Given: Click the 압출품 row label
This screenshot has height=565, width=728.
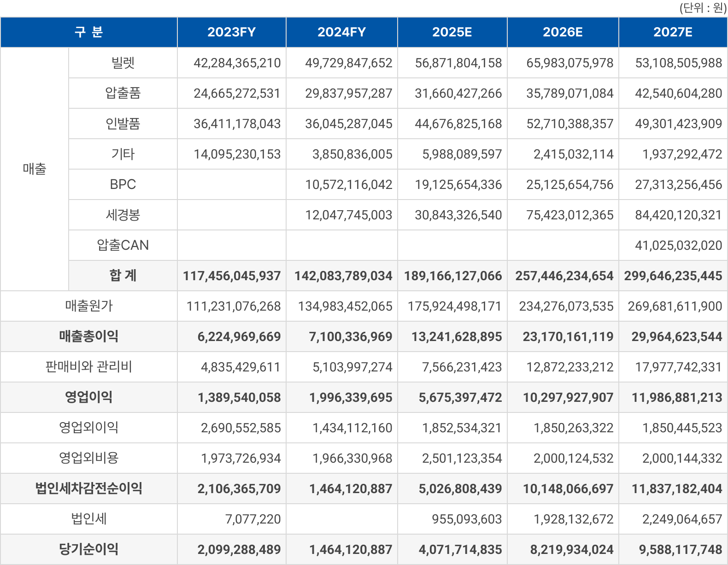Looking at the screenshot, I should coord(123,93).
